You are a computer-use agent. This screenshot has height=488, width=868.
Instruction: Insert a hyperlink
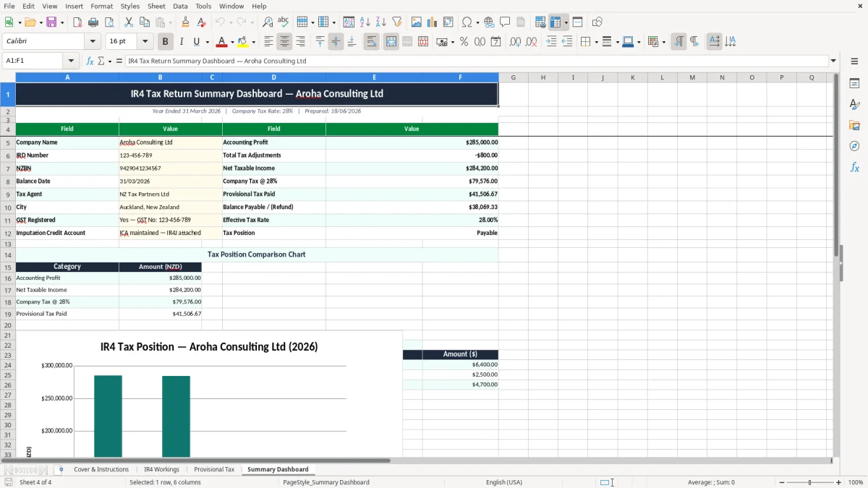[489, 22]
